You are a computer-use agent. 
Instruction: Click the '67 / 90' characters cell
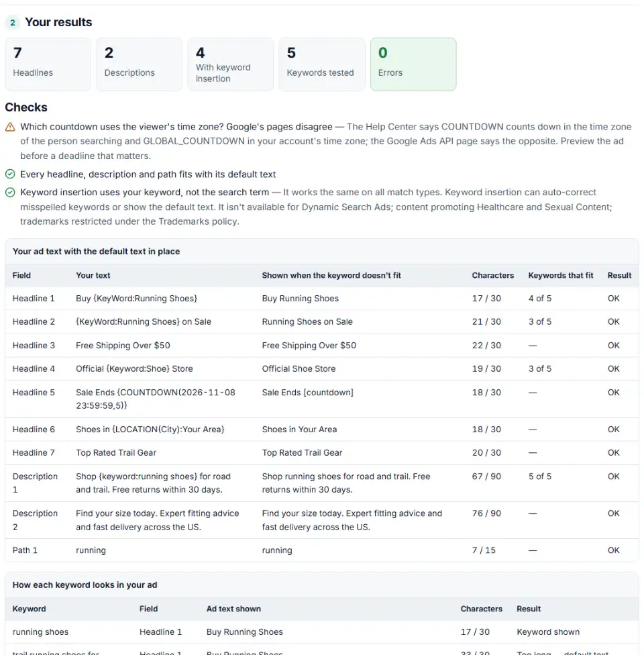point(486,476)
